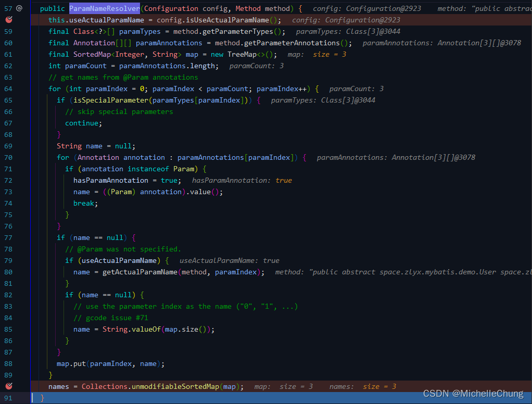
Task: Click the '.value()' call on line 73
Action: [x=204, y=192]
